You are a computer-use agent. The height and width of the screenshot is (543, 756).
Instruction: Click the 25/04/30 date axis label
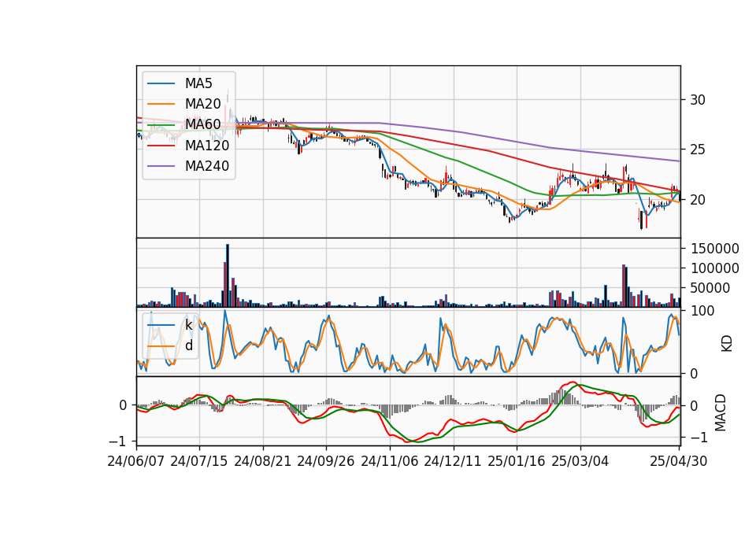click(x=679, y=461)
